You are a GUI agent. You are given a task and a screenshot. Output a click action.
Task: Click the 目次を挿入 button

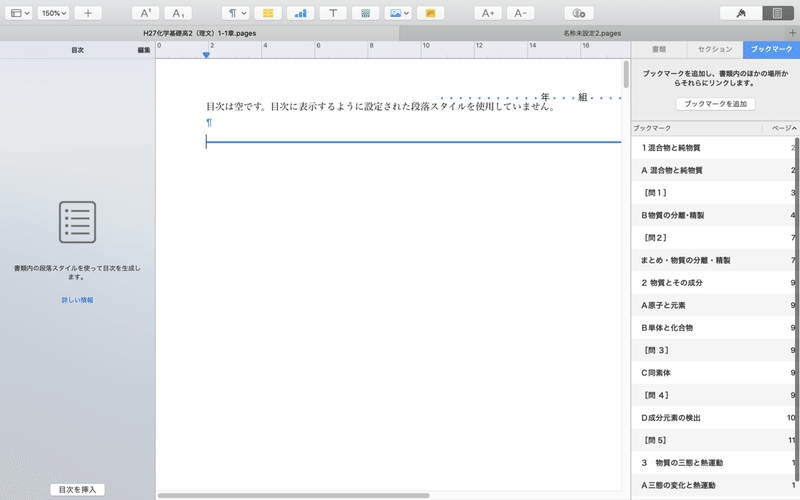78,490
